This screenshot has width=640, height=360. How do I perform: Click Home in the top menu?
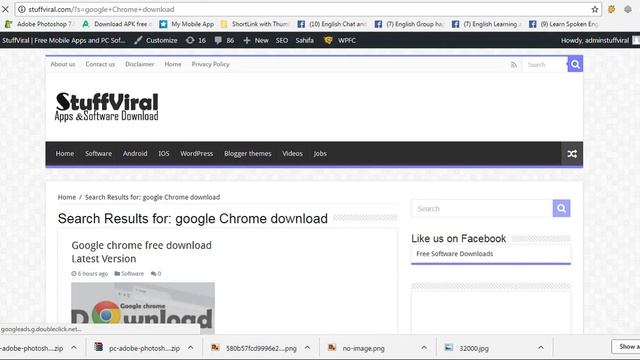pos(173,64)
